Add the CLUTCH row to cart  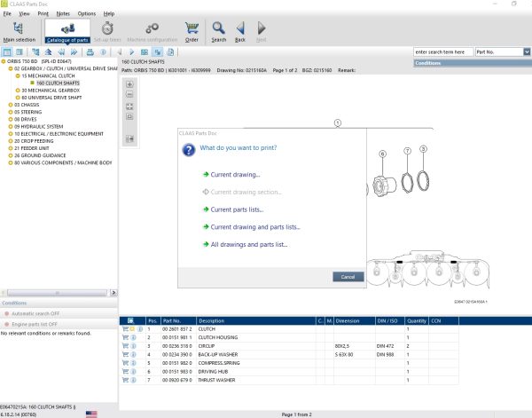(125, 329)
